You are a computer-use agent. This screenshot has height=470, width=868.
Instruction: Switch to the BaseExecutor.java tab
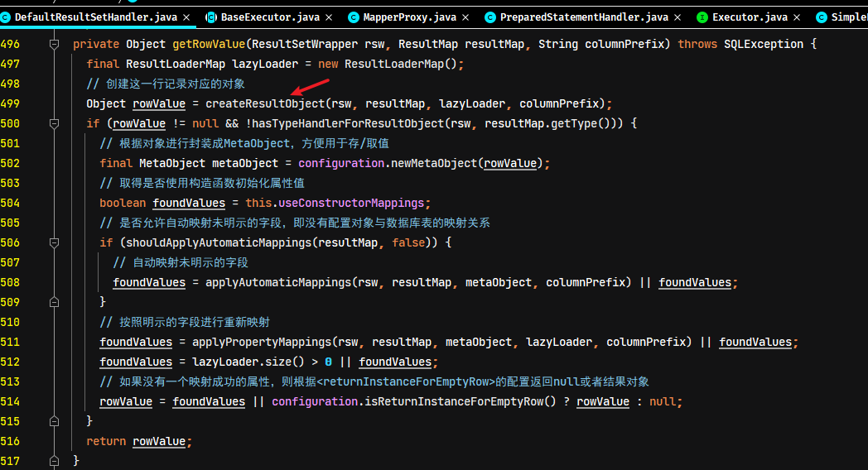270,17
